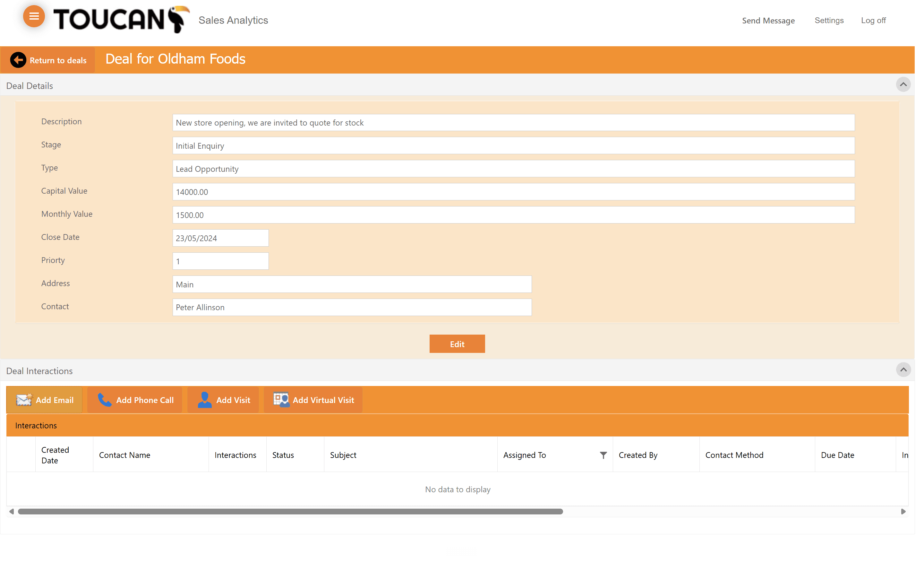Open the Assigned To column filter

pos(603,455)
